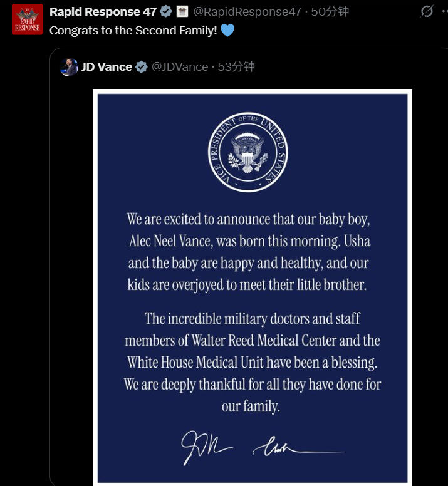Click JD Vance's small profile avatar
Image resolution: width=448 pixels, height=486 pixels.
(69, 67)
